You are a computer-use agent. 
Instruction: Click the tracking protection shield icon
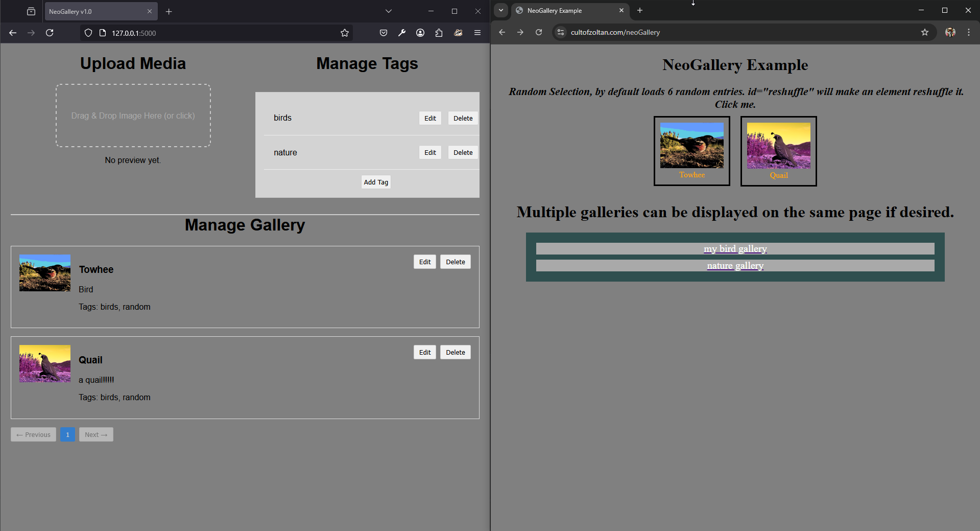coord(88,33)
